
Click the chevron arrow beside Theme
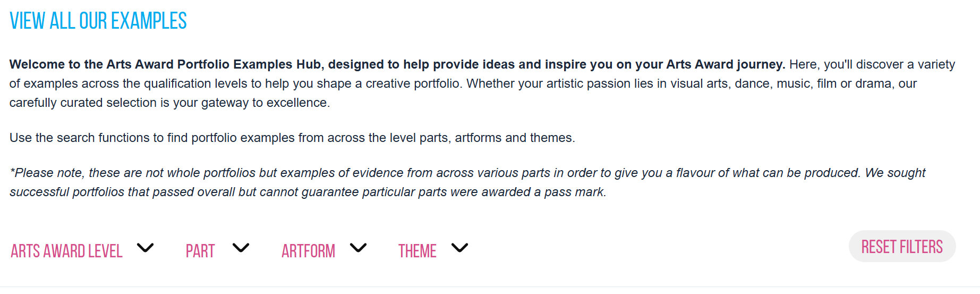[x=459, y=248]
